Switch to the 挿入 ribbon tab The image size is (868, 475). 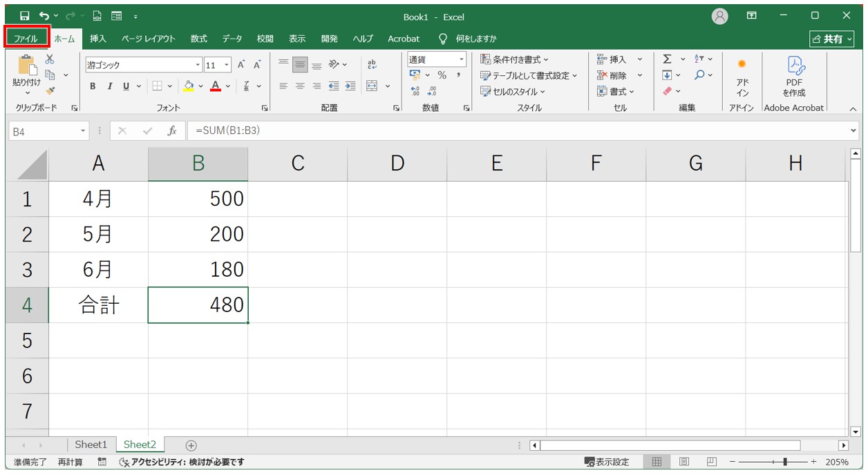pyautogui.click(x=98, y=39)
